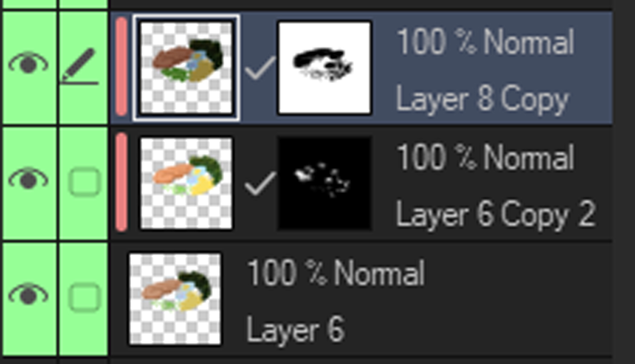This screenshot has width=635, height=364.
Task: Hide the Layer 6 layer
Action: (x=28, y=294)
